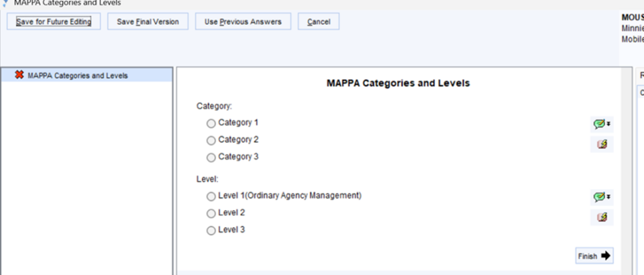Click the Save Final Version button
This screenshot has height=275, width=644.
148,22
